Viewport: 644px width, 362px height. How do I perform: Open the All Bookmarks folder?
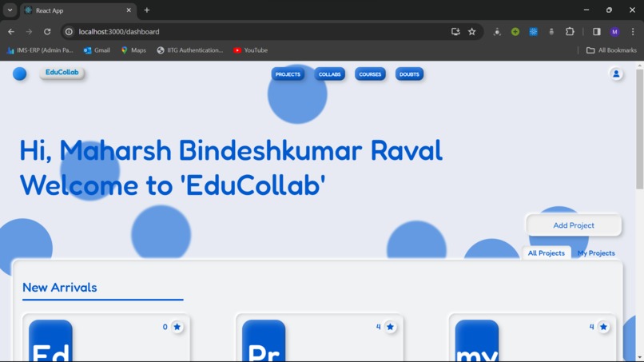(x=611, y=50)
